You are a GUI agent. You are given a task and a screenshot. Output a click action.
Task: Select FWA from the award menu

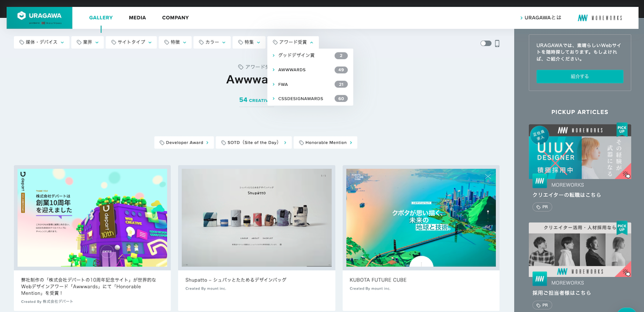[310, 84]
